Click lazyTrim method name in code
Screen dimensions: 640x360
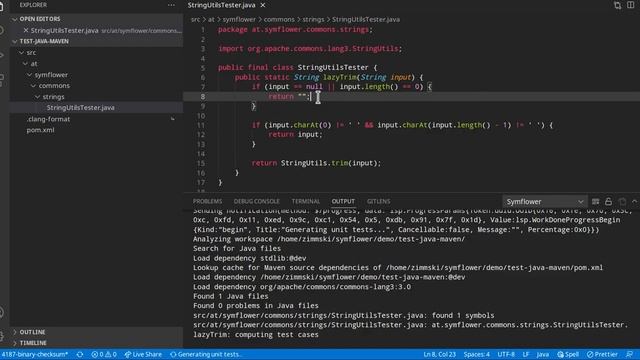pos(340,77)
